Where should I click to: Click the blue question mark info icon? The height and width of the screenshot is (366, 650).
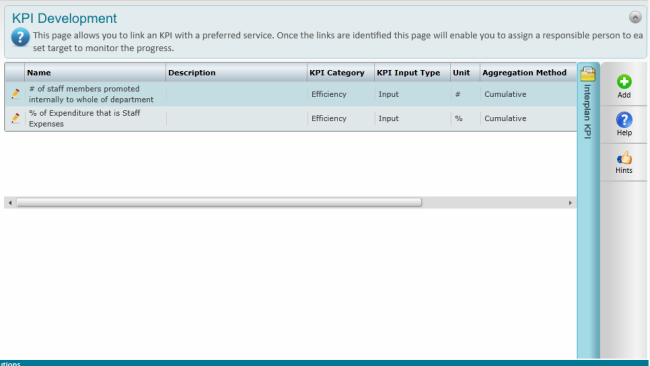tap(20, 37)
